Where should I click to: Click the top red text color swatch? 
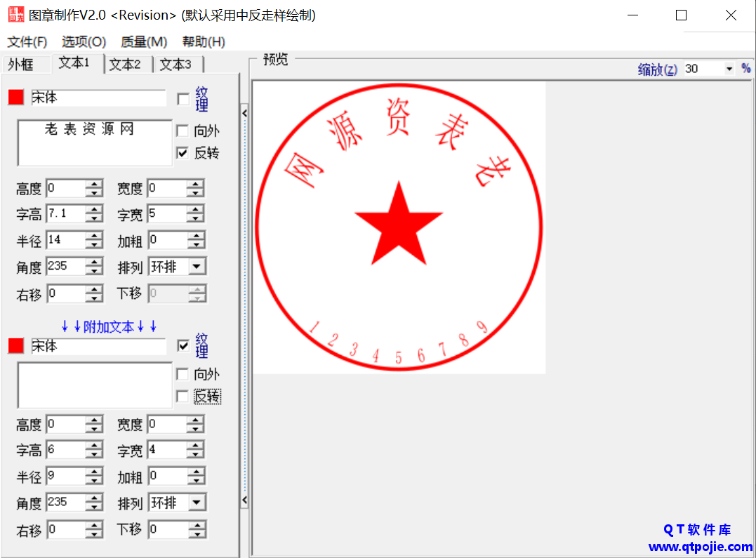click(16, 98)
